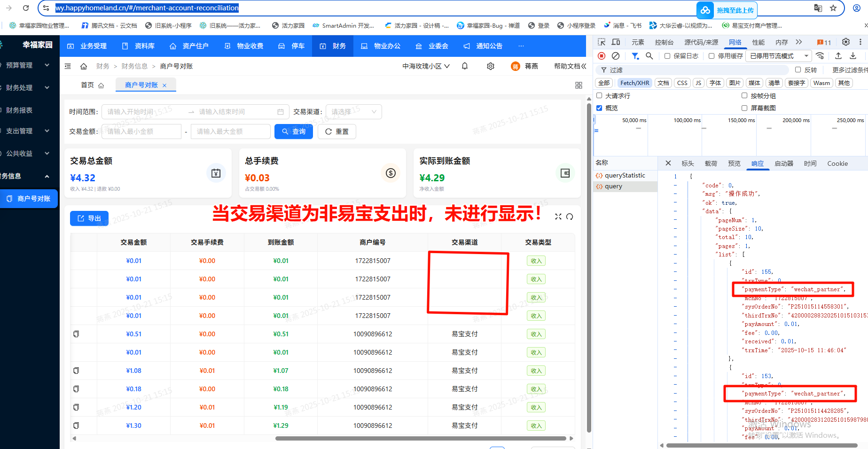868x449 pixels.
Task: Open the 交易渠道 dropdown
Action: (x=353, y=112)
